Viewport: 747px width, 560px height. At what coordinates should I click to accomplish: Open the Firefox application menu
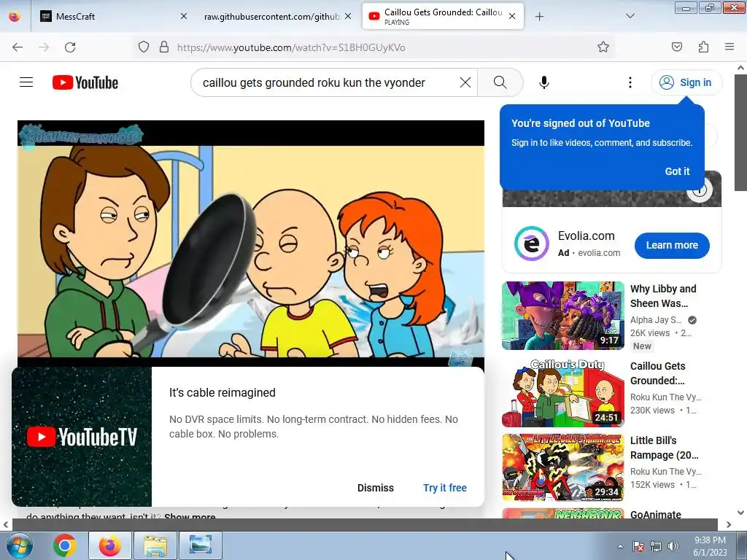click(729, 47)
